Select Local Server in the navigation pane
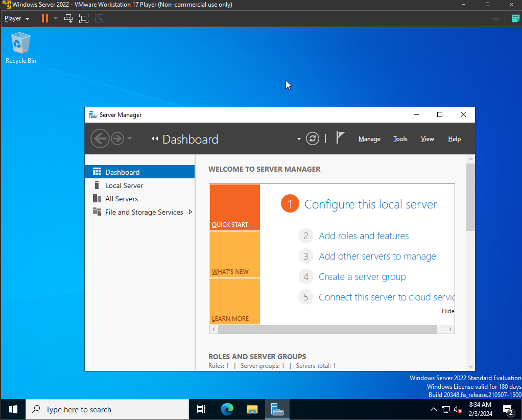The height and width of the screenshot is (420, 522). pos(139,185)
